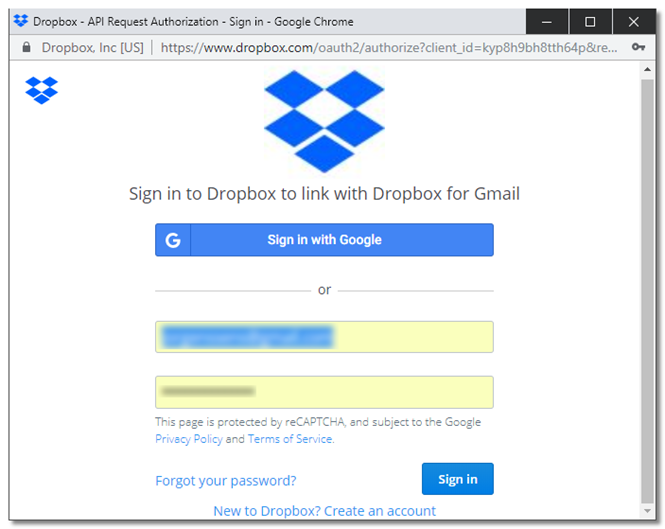Click the padlock icon in the address bar
665x529 pixels.
pyautogui.click(x=26, y=47)
